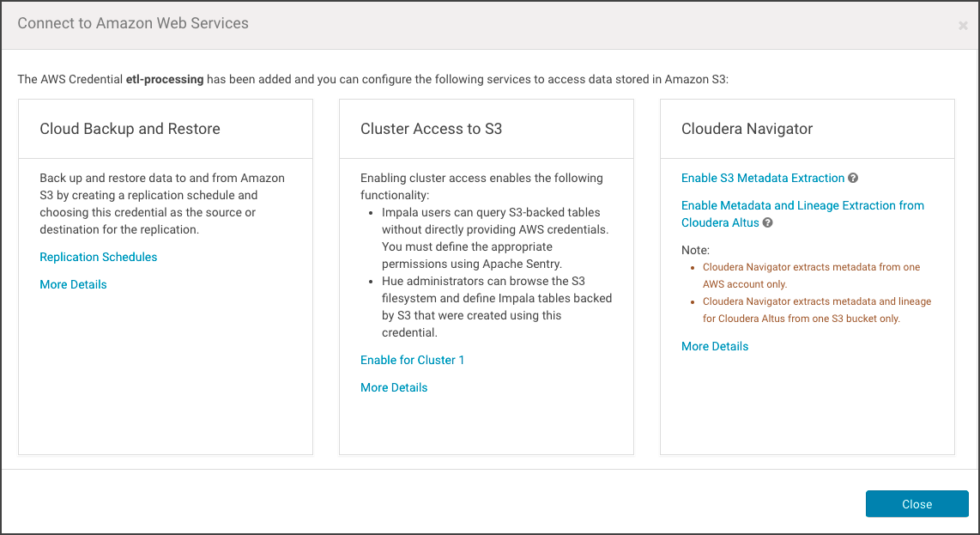Click the Cloud Backup and Restore heading
Image resolution: width=980 pixels, height=535 pixels.
130,129
